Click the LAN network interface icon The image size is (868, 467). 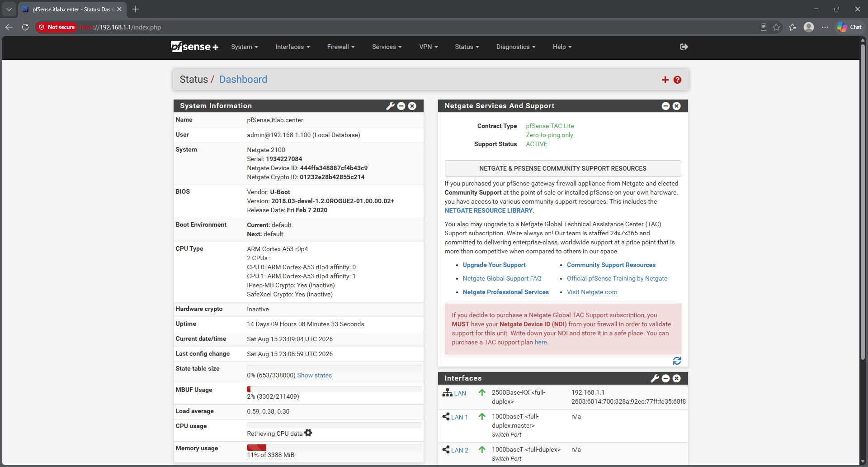pos(448,393)
